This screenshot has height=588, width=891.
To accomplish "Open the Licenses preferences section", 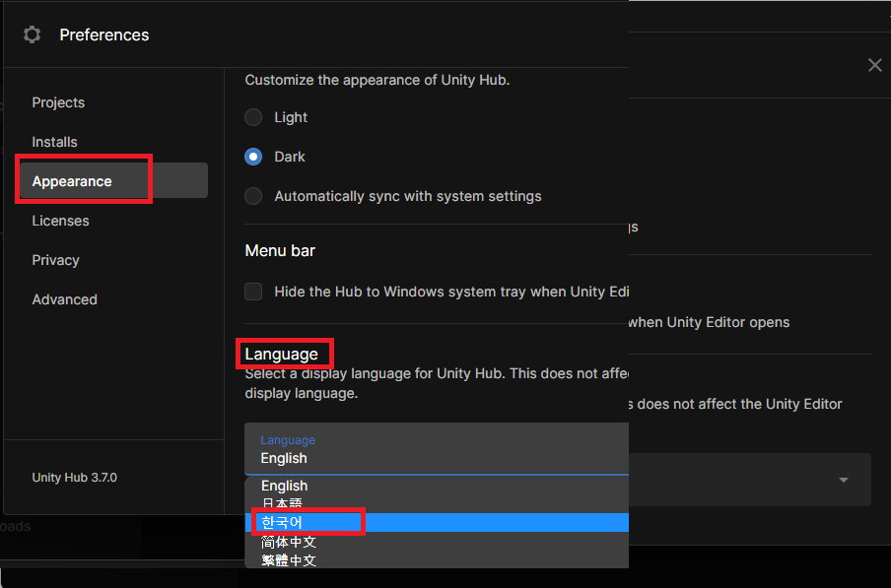I will pyautogui.click(x=60, y=221).
